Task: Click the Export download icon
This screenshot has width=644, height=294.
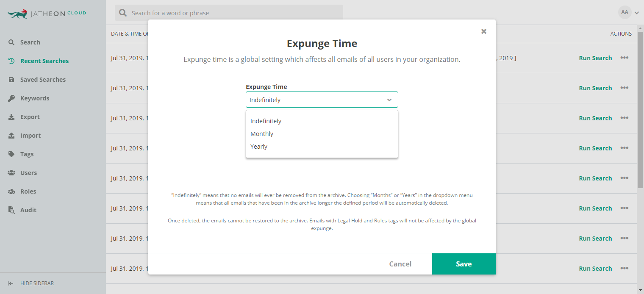Action: point(11,117)
